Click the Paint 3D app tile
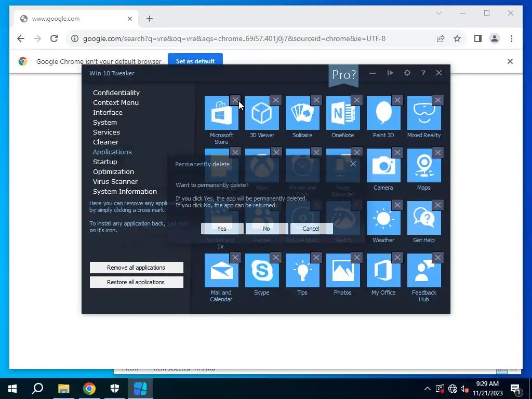Image resolution: width=532 pixels, height=399 pixels. point(383,113)
